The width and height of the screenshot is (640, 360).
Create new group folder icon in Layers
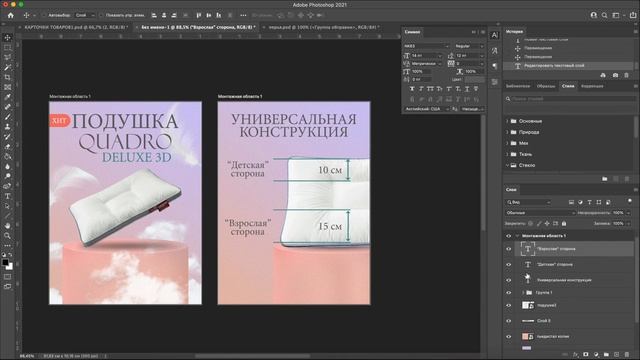606,355
